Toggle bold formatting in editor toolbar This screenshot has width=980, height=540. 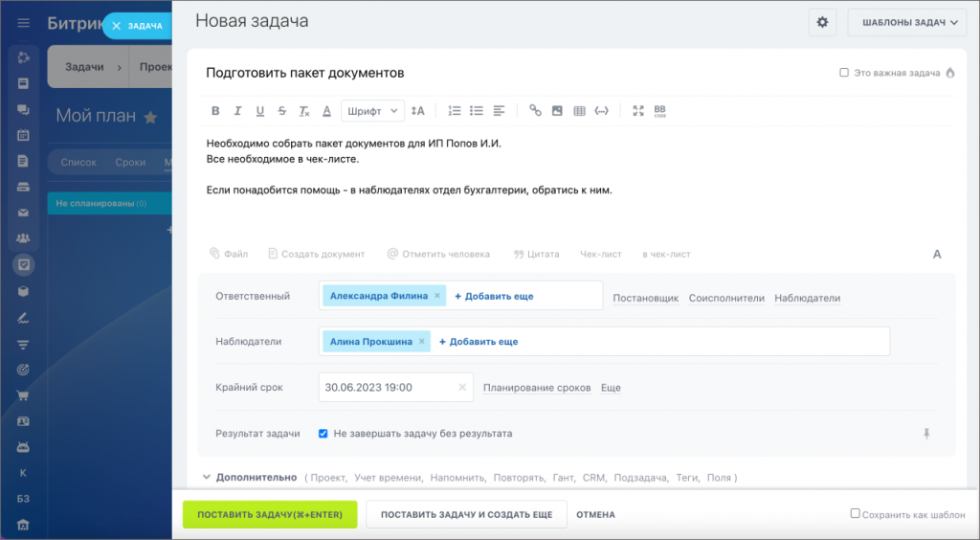tap(215, 111)
